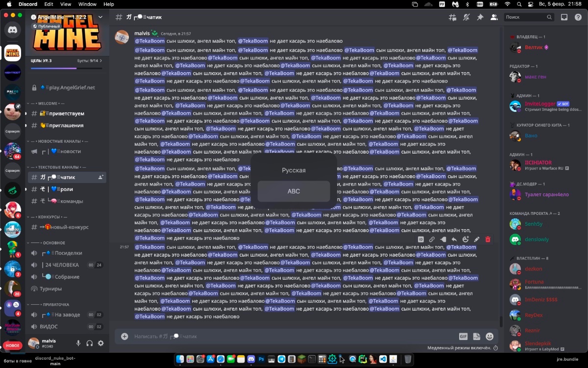Image resolution: width=588 pixels, height=368 pixels.
Task: Open the AngelMine server dropdown menu
Action: pos(100,17)
